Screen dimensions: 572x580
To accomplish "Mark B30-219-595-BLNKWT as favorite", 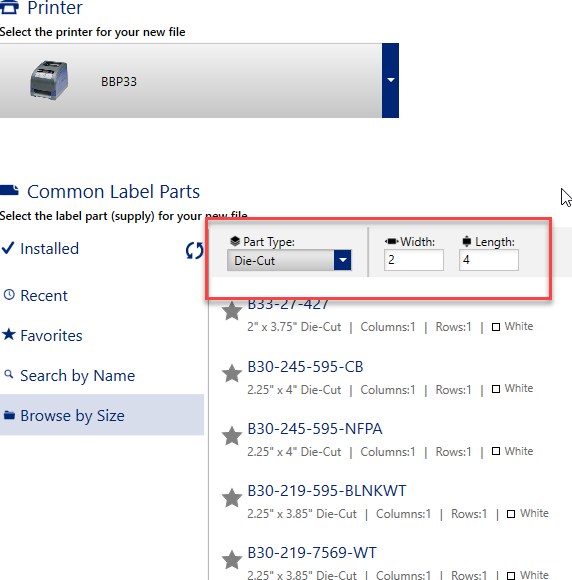I will coord(232,497).
